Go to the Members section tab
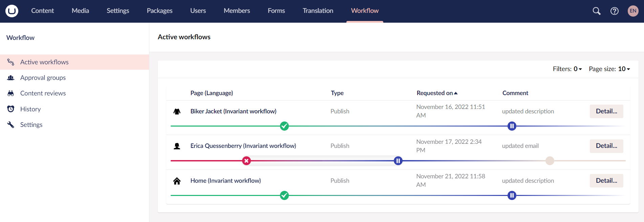The width and height of the screenshot is (644, 222). point(237,11)
